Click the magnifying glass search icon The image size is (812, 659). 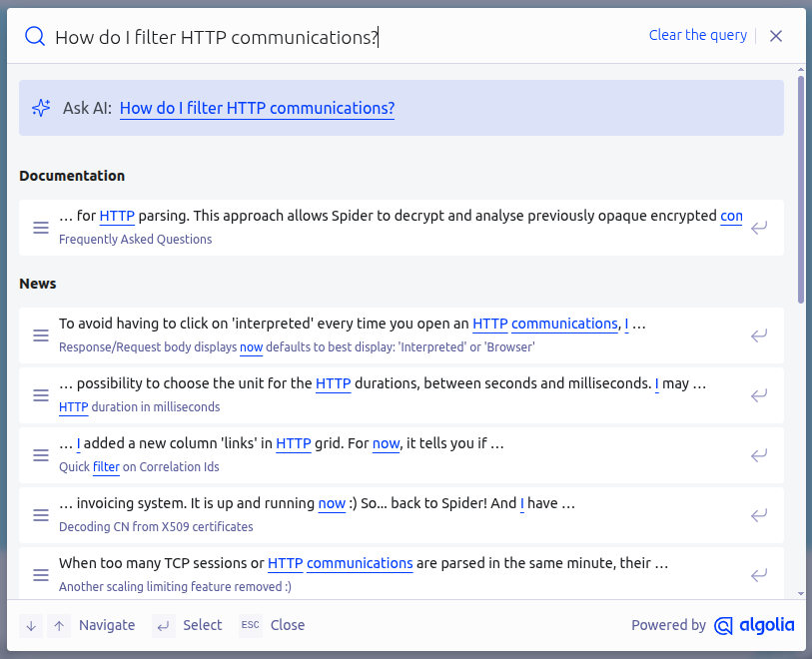[x=35, y=37]
